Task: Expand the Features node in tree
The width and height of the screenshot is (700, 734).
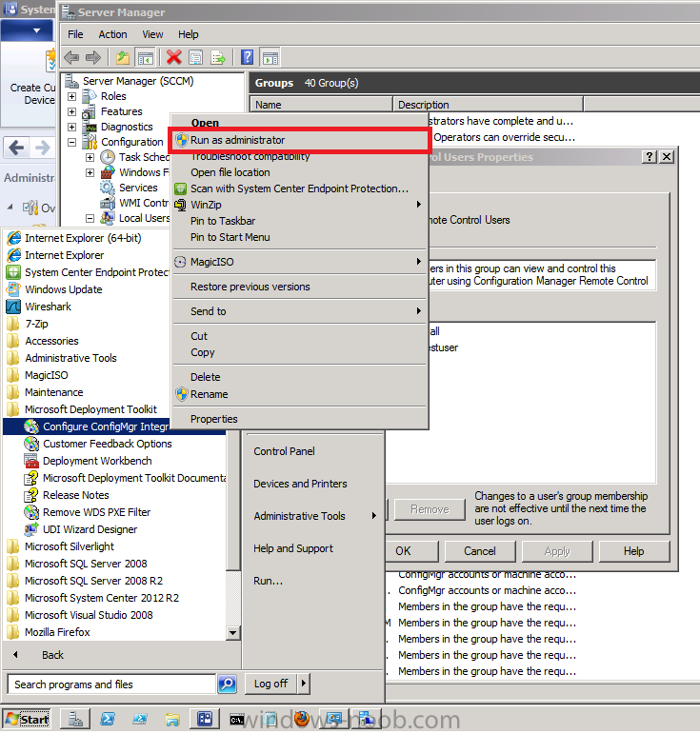Action: point(71,111)
